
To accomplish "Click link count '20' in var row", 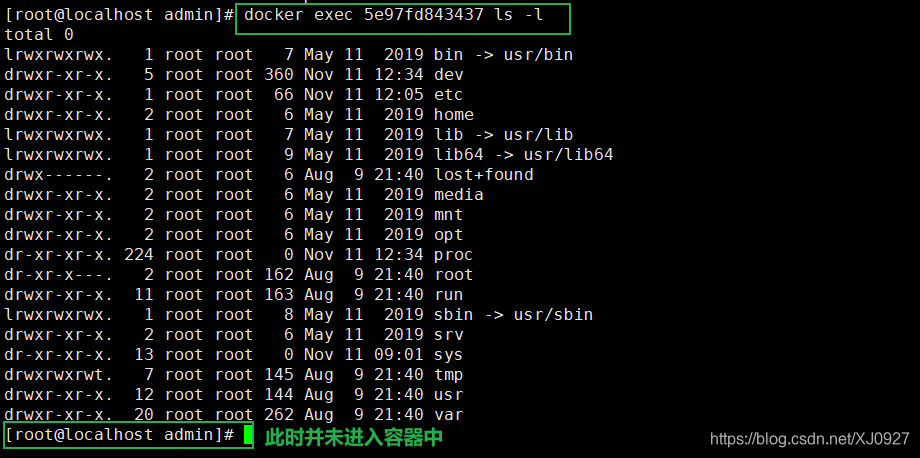I will click(144, 415).
